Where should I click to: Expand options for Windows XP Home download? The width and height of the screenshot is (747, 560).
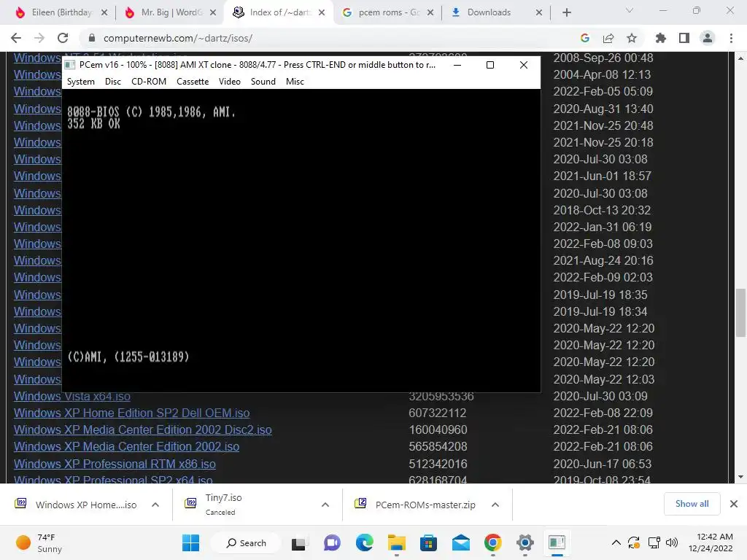pos(155,505)
